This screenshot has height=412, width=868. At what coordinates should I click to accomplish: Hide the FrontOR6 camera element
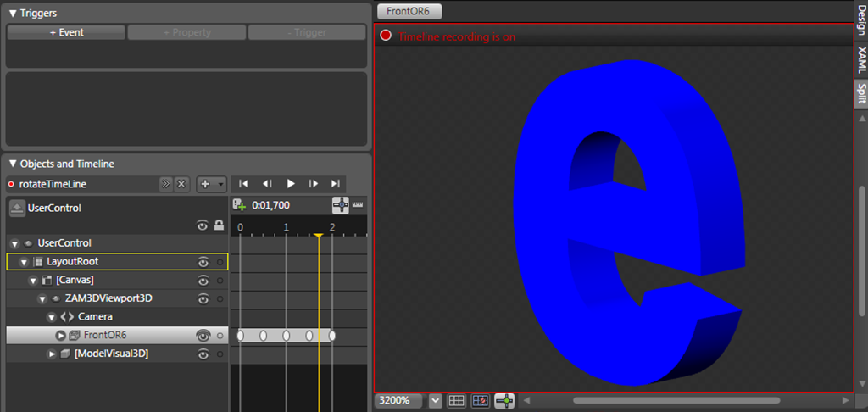203,336
